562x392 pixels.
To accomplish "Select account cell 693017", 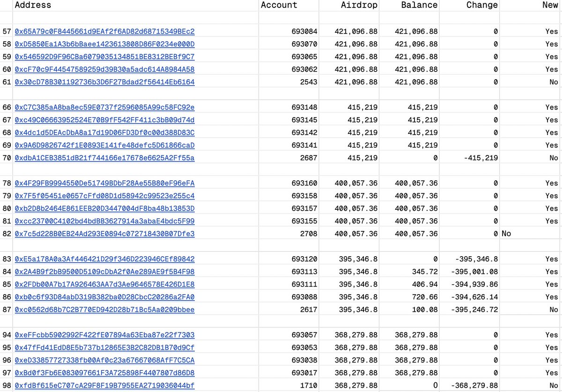I will 304,373.
